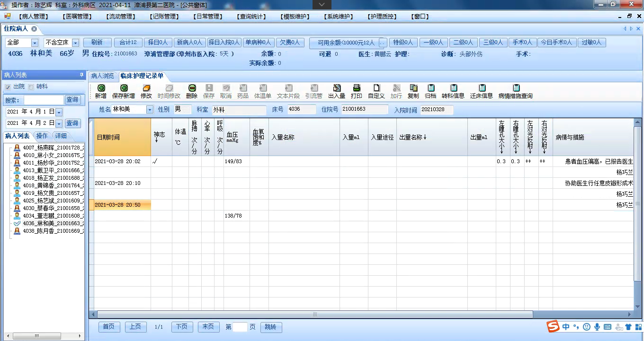The height and width of the screenshot is (341, 644).
Task: Enable the 转科 checkbox
Action: coord(31,87)
